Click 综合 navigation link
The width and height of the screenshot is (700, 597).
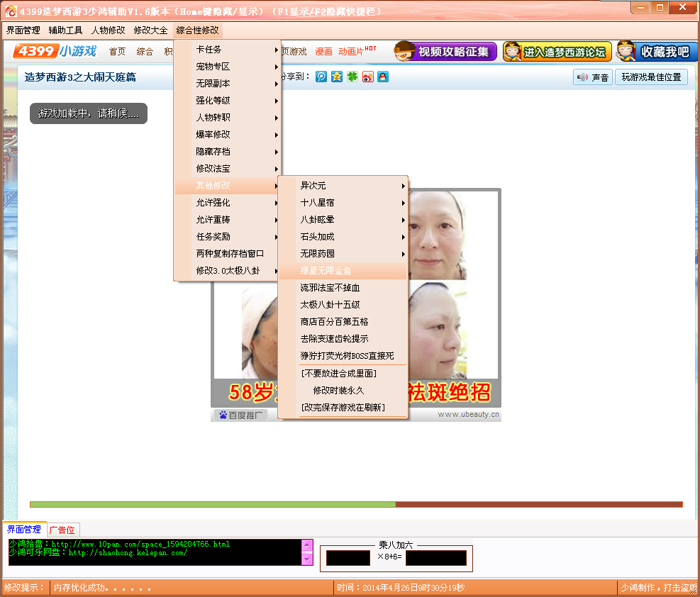tap(145, 52)
